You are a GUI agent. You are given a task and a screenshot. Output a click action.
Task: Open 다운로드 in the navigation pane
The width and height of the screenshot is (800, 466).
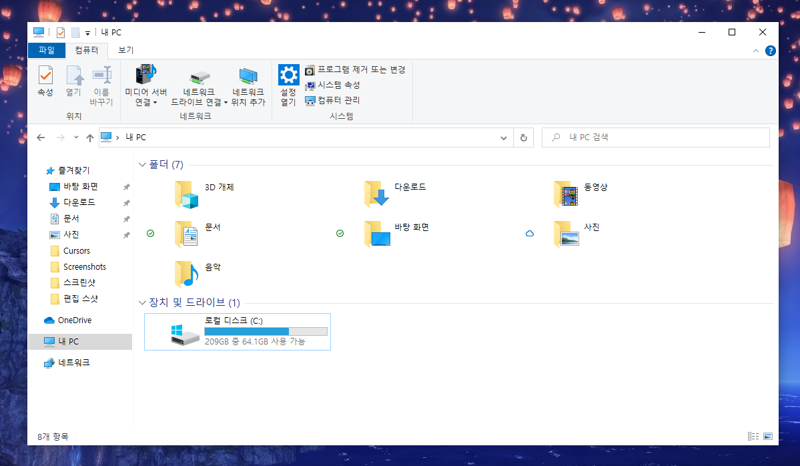tap(79, 203)
